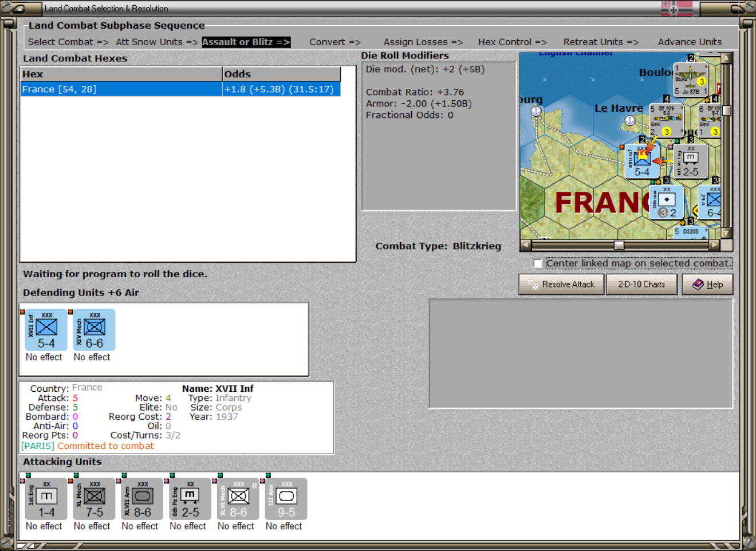Select the attacking XLVII Arm 8-6 unit counter
This screenshot has width=756, height=551.
pyautogui.click(x=143, y=499)
